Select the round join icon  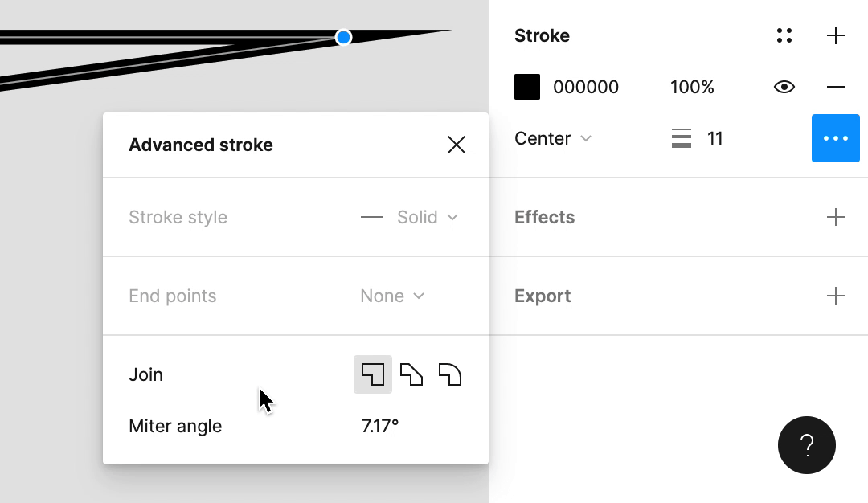[x=451, y=374]
